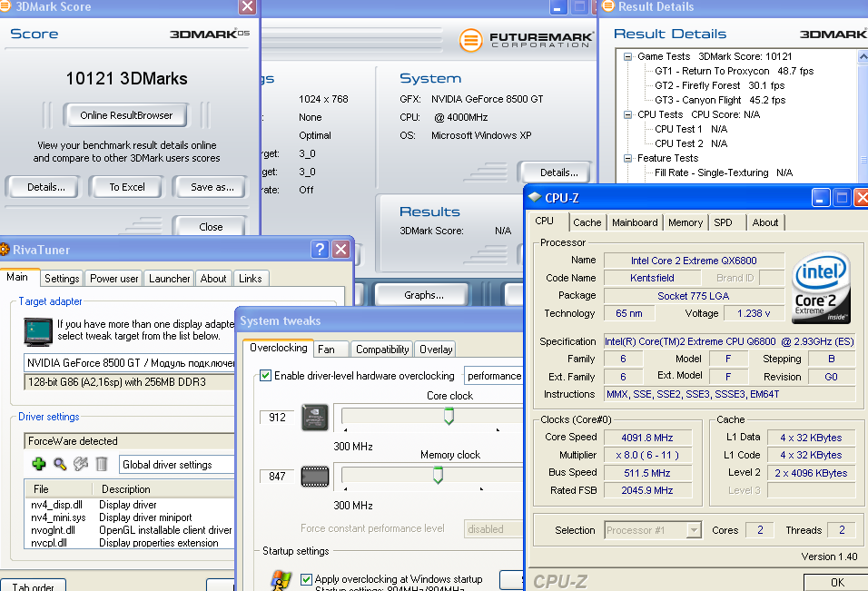Toggle Enable driver-level hardware overclocking checkbox

[266, 376]
